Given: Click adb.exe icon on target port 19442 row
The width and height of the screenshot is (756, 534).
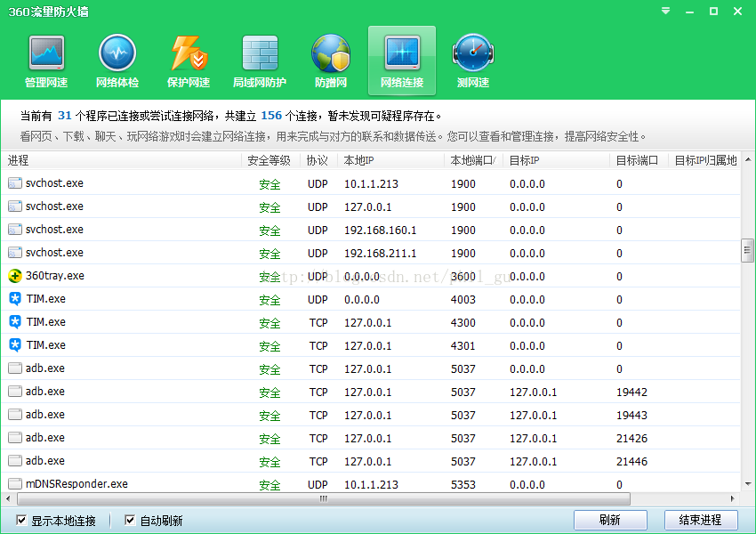Looking at the screenshot, I should [x=15, y=392].
